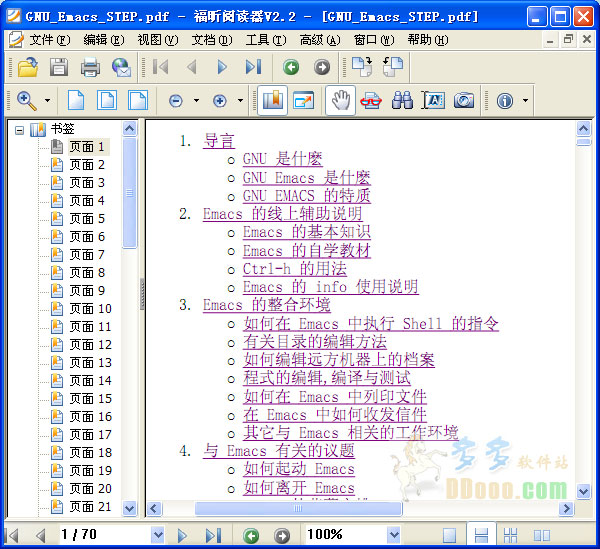Select the Hand tool
Image resolution: width=600 pixels, height=549 pixels.
pos(340,100)
